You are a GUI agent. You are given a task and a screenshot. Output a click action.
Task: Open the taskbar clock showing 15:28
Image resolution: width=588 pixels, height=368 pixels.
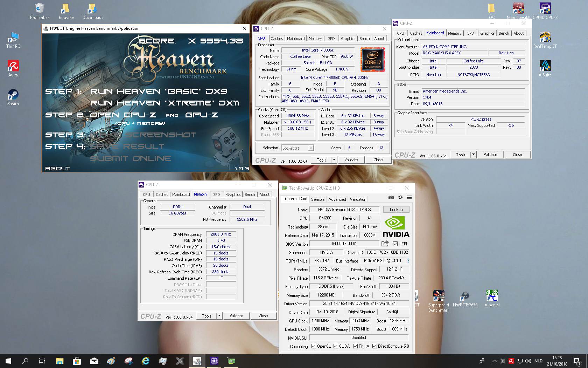click(557, 361)
